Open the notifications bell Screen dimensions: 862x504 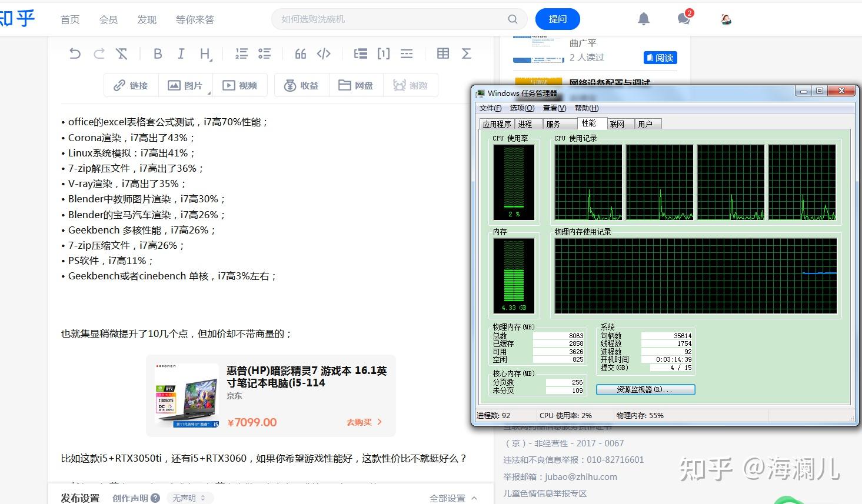coord(644,19)
